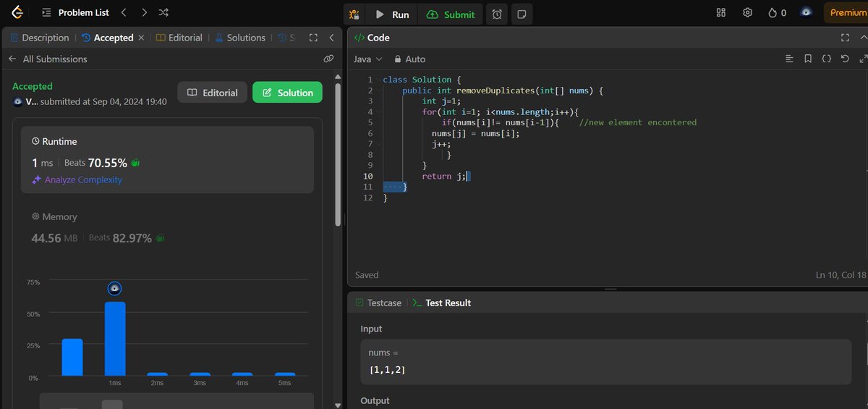Screen dimensions: 868x409
Task: Collapse the Code panel chevron
Action: click(862, 38)
